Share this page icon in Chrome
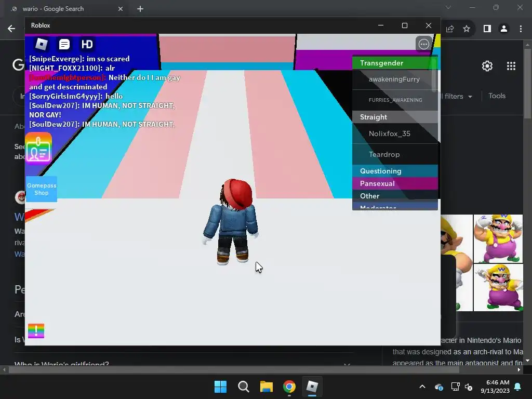The width and height of the screenshot is (532, 399). pyautogui.click(x=450, y=29)
